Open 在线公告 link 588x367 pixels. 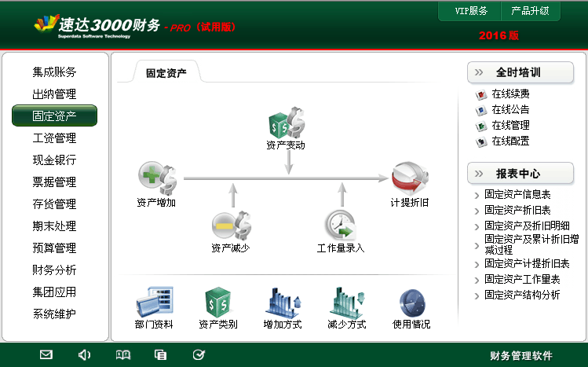pos(511,109)
